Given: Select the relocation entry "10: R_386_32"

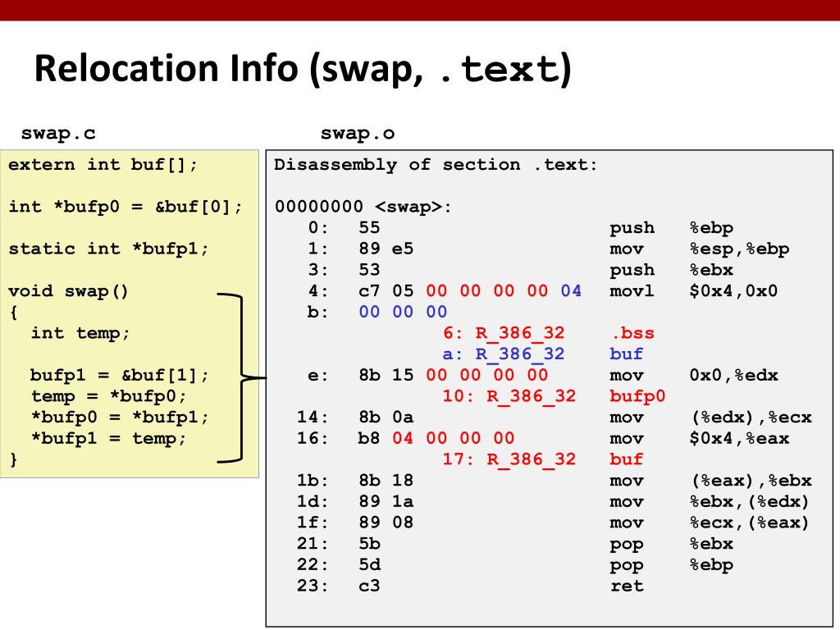Looking at the screenshot, I should pyautogui.click(x=509, y=396).
